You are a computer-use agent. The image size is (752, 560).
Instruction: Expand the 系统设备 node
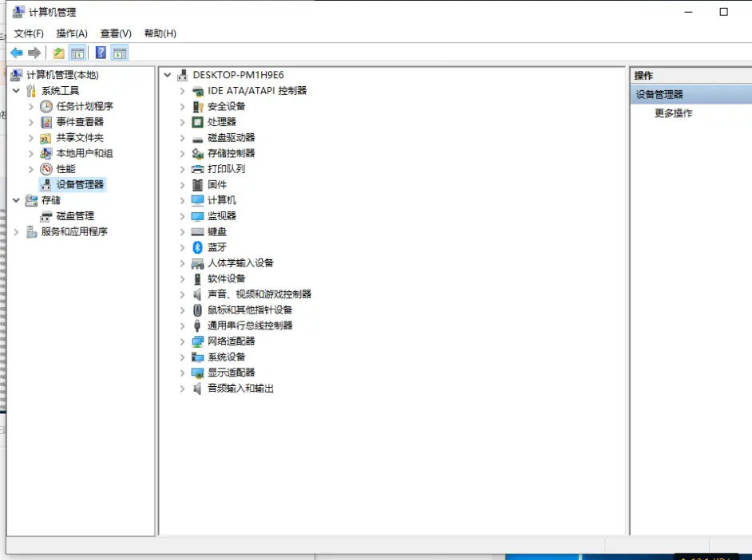pos(182,357)
